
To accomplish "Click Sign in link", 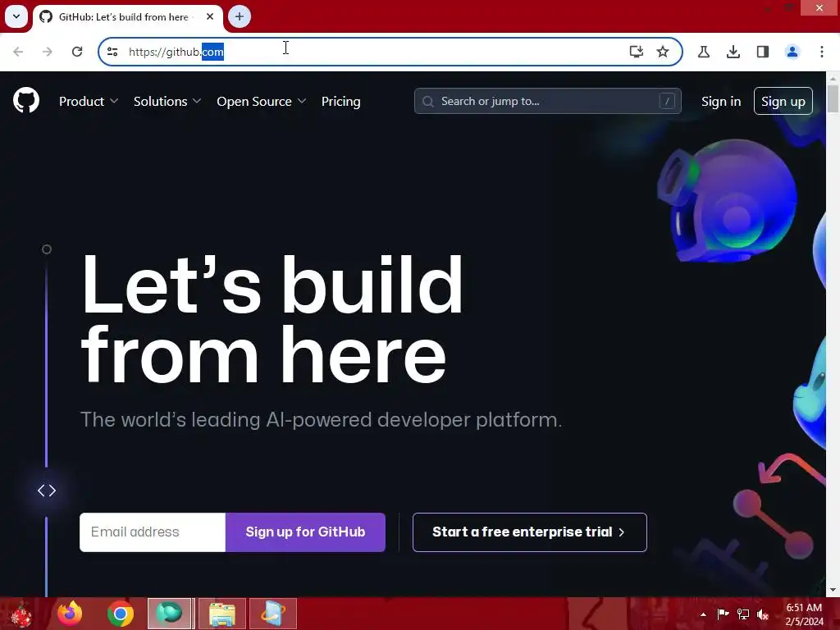I will [721, 101].
